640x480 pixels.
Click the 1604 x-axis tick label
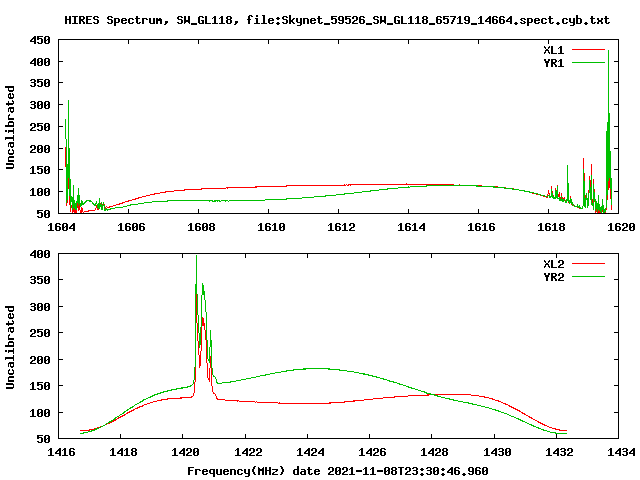(61, 227)
